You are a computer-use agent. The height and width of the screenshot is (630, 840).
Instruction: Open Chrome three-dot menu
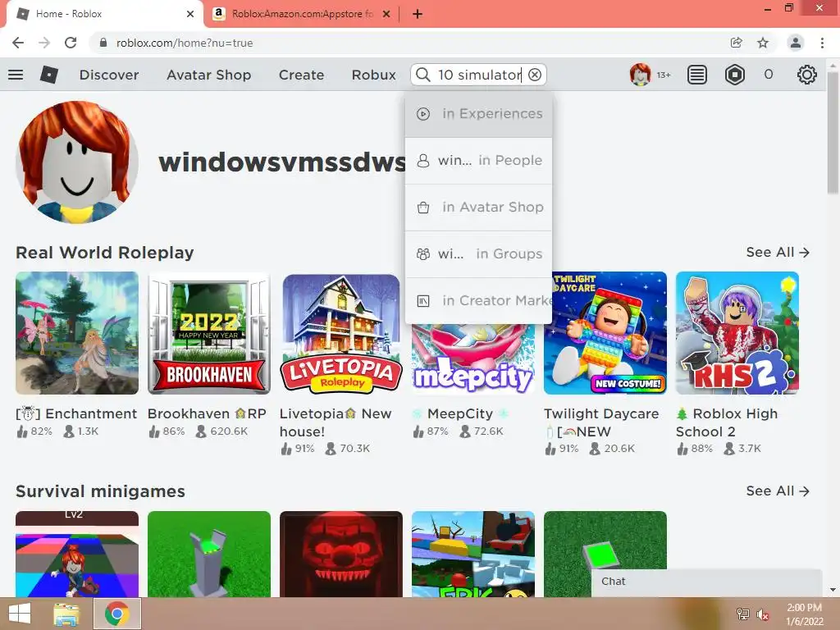point(822,43)
